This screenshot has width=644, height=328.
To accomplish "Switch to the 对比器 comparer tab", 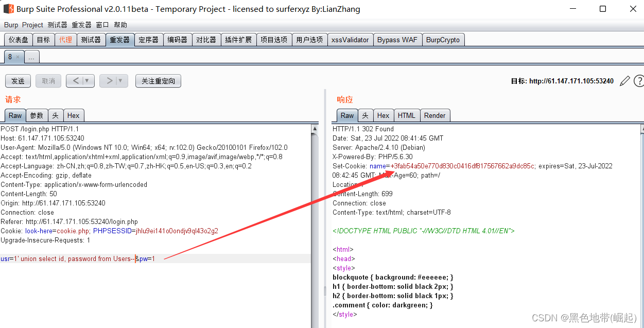I will (206, 40).
